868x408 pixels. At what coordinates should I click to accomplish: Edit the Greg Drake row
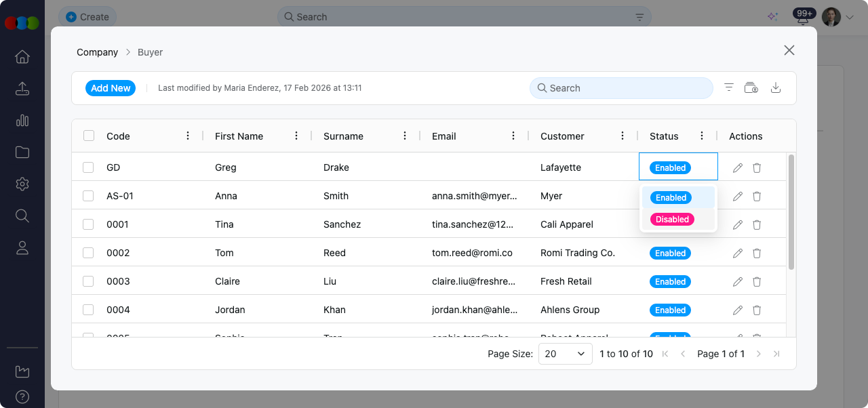coord(738,167)
